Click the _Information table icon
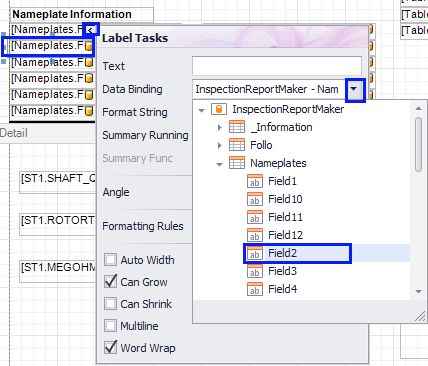 [237, 127]
